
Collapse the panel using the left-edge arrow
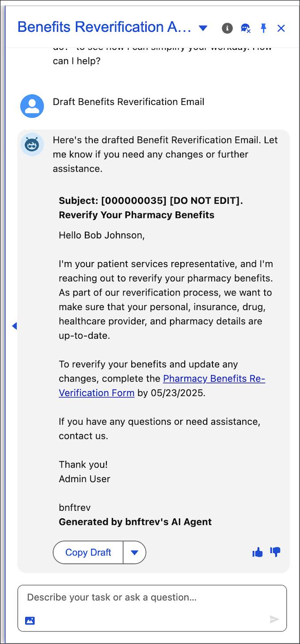(15, 326)
